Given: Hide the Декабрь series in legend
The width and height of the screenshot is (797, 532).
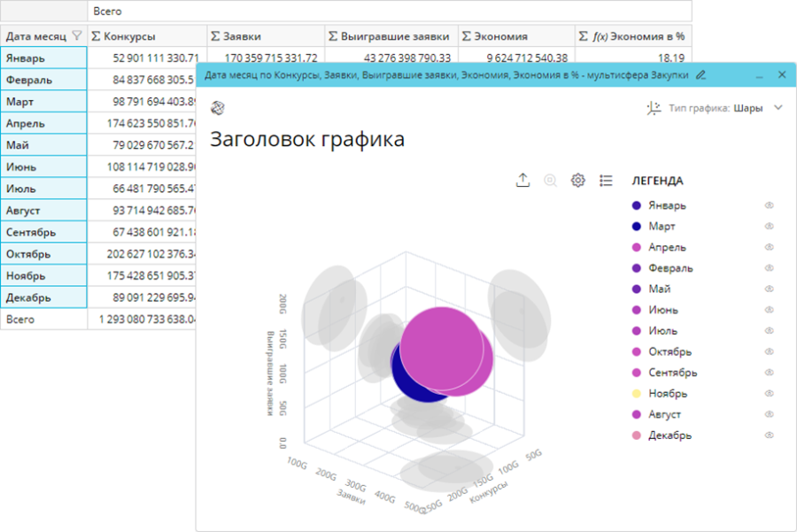Looking at the screenshot, I should (x=770, y=436).
